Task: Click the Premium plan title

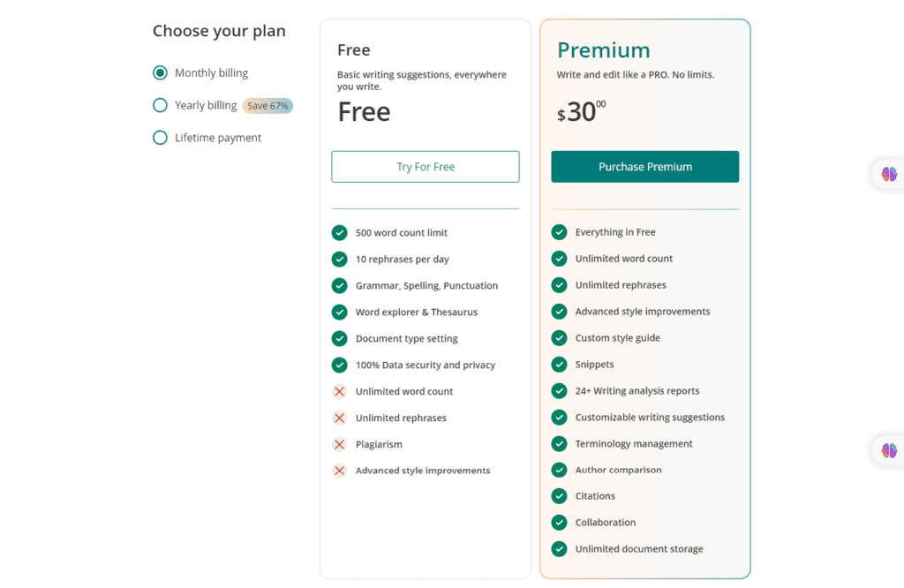Action: click(x=604, y=50)
